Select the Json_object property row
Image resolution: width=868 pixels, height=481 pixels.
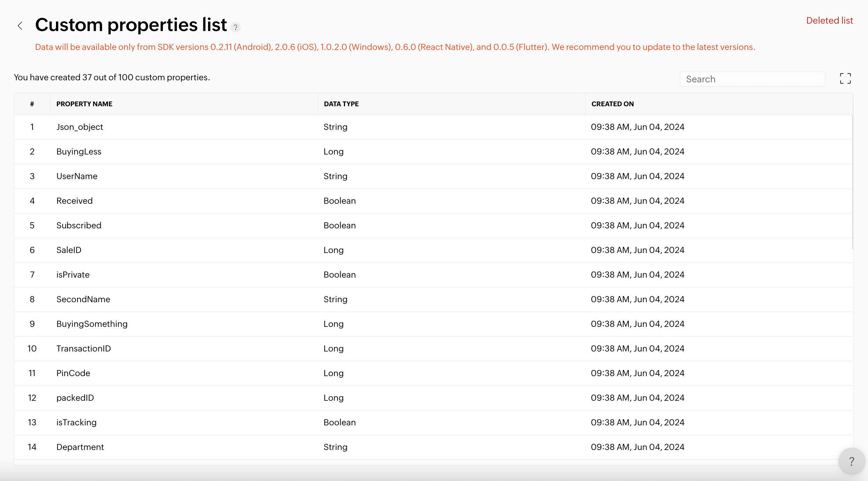[x=80, y=127]
